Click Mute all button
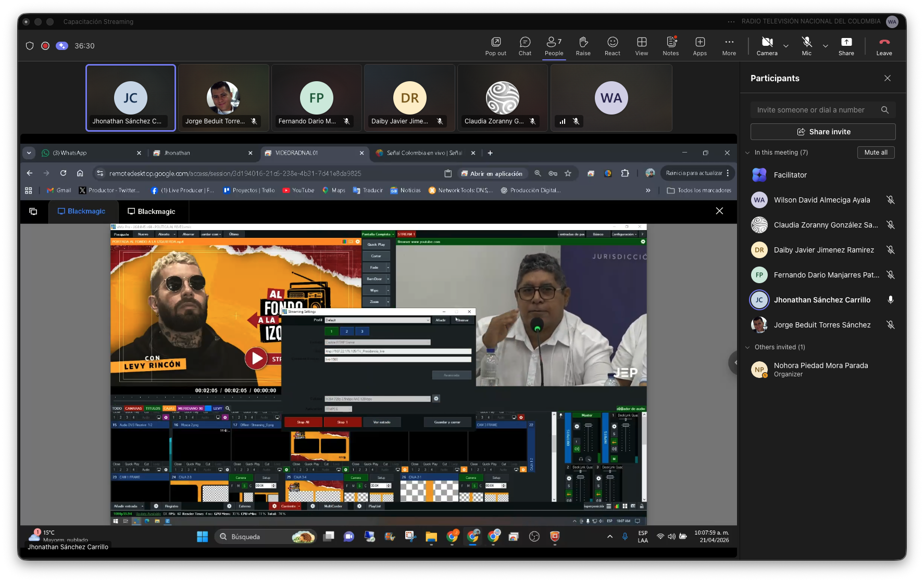The height and width of the screenshot is (582, 924). 876,153
